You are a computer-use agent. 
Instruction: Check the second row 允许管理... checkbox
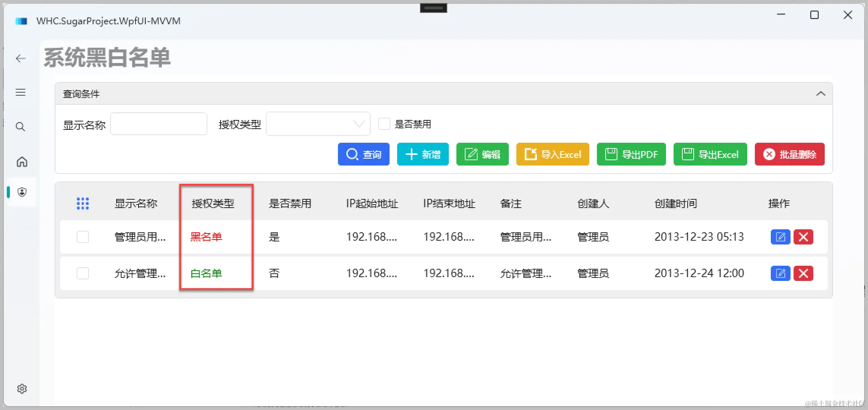coord(83,273)
